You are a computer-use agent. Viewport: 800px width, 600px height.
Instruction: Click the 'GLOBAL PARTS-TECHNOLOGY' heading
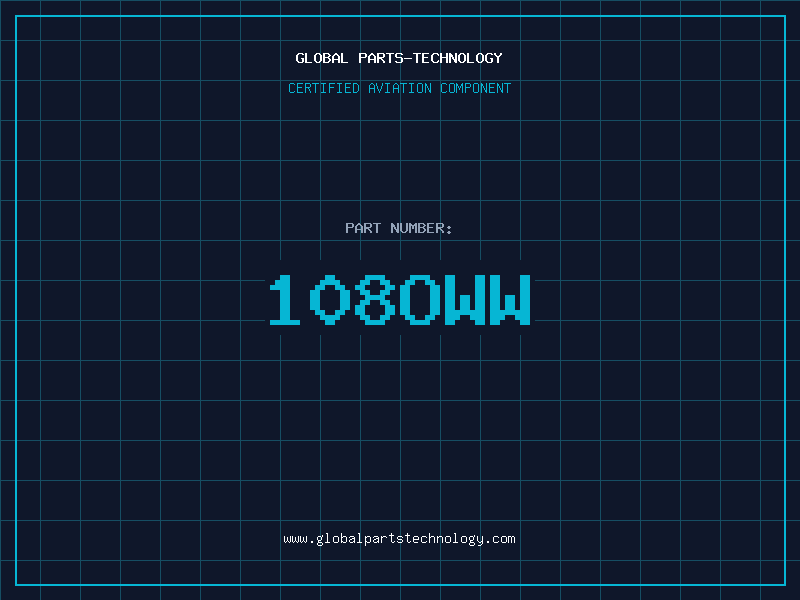(x=399, y=58)
